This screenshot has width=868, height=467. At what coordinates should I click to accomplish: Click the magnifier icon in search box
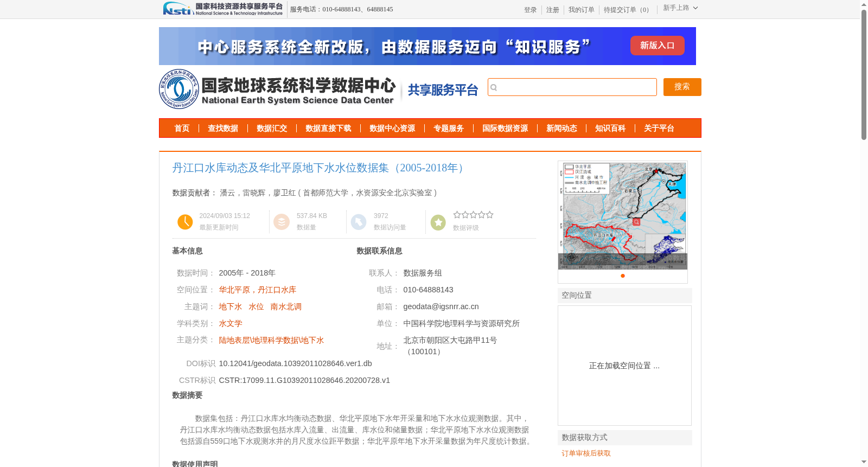click(x=494, y=87)
